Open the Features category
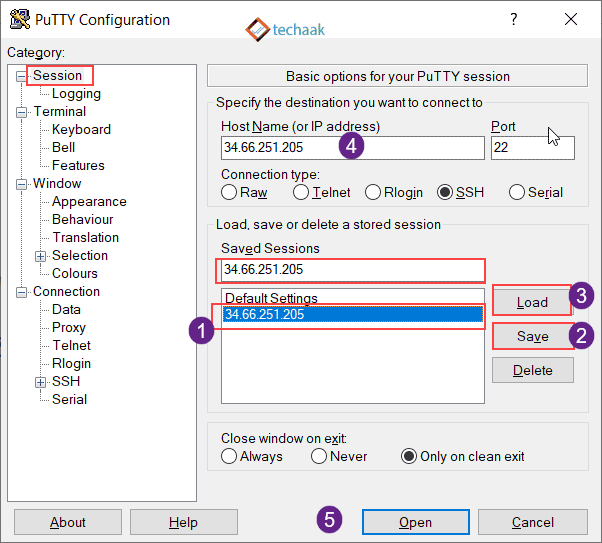Screen dimensions: 602x543 78,166
